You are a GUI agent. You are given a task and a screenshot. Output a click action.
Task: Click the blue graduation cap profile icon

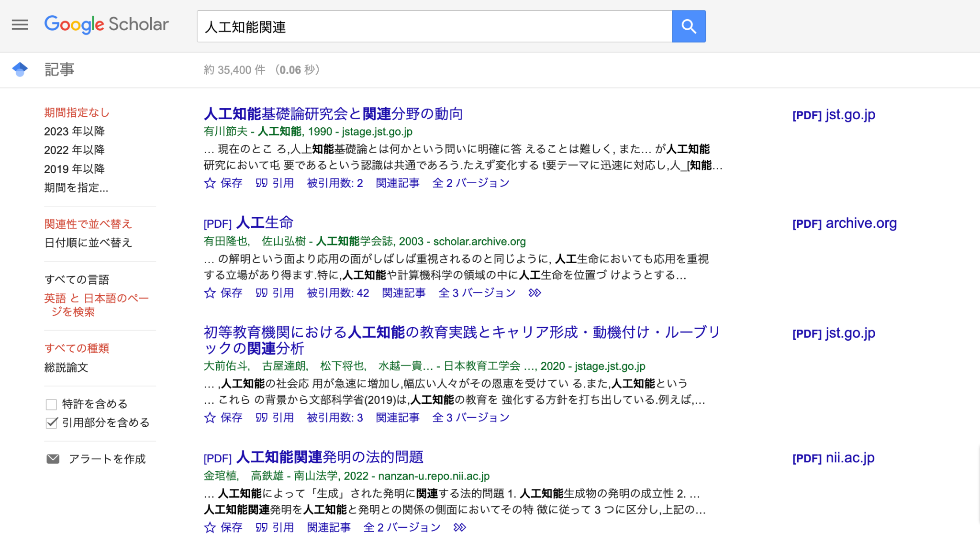(20, 69)
